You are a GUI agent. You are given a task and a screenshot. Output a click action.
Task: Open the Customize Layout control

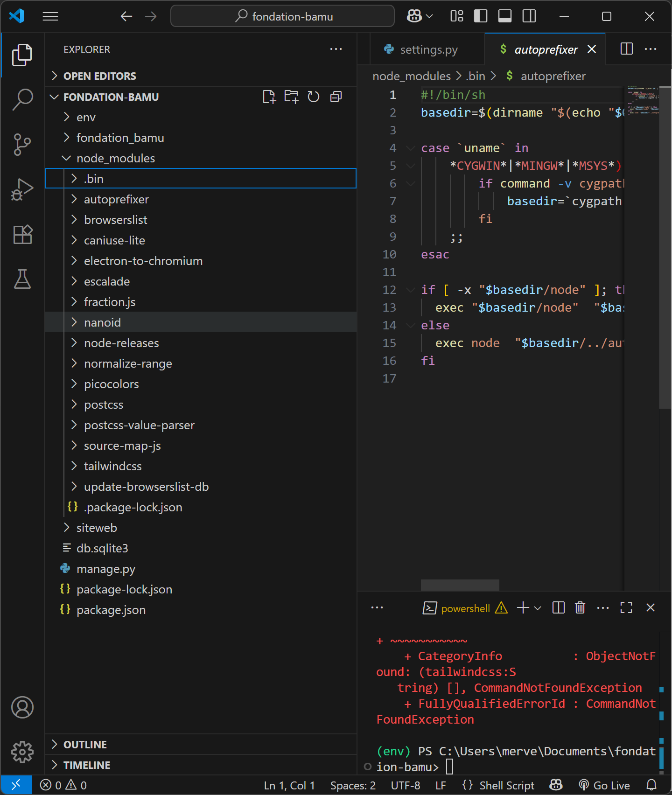457,16
